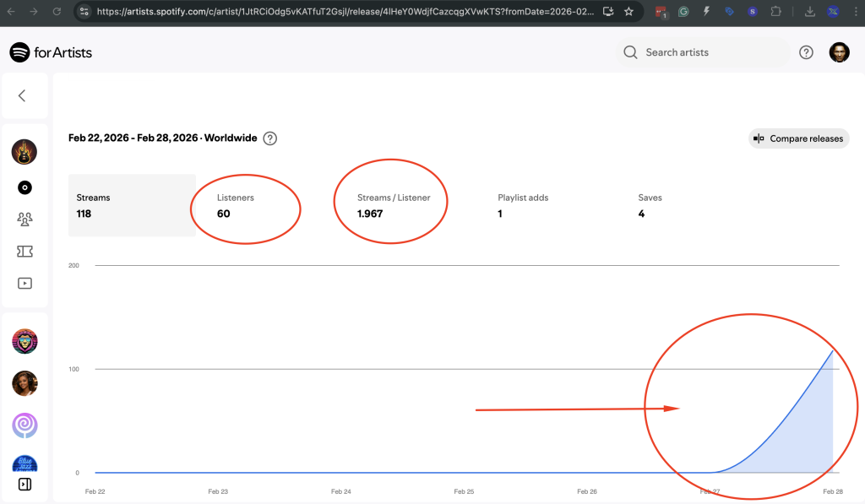
Task: Switch to the lion artist profile thumbnail
Action: (x=24, y=341)
